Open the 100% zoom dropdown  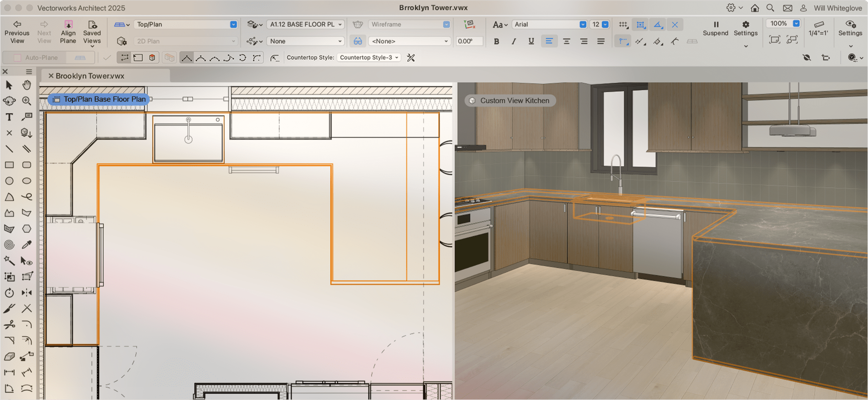pos(783,24)
